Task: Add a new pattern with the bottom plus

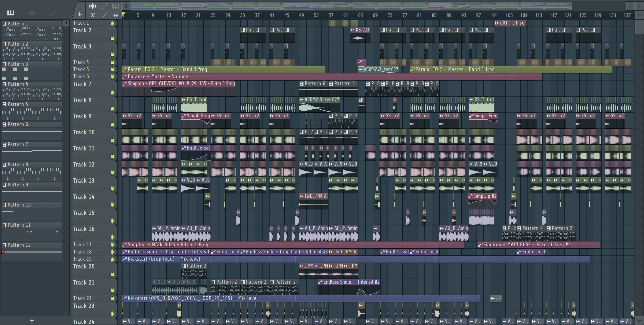Action: (x=32, y=321)
